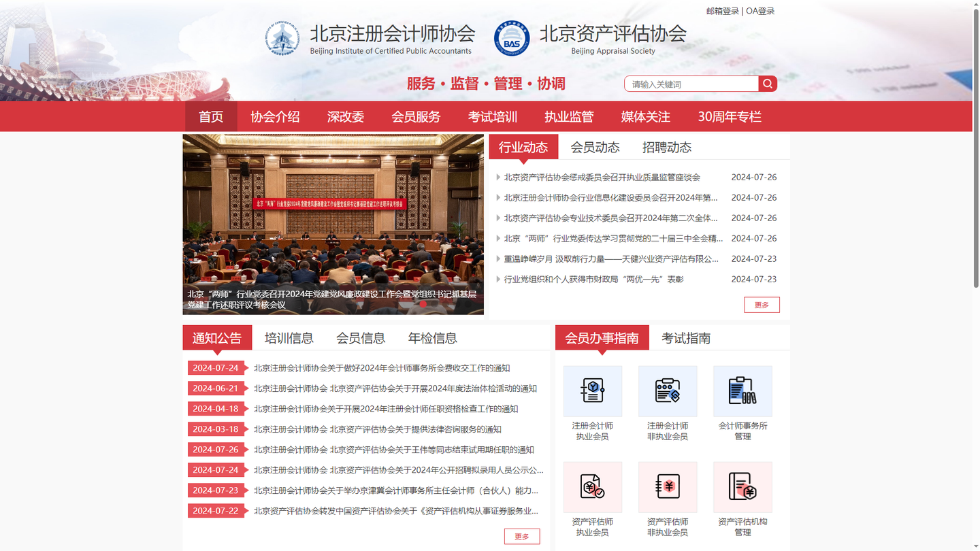The width and height of the screenshot is (980, 551).
Task: Open notice about 王伟等同志结束试用期任职
Action: click(x=394, y=450)
